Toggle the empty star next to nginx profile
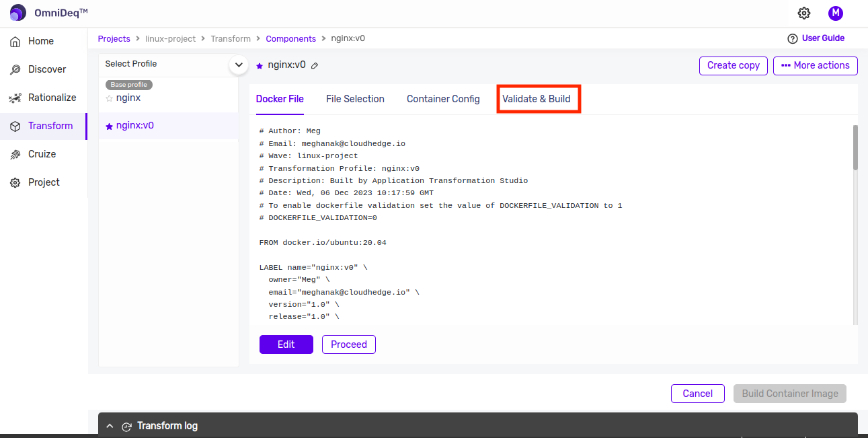This screenshot has height=438, width=868. [110, 98]
